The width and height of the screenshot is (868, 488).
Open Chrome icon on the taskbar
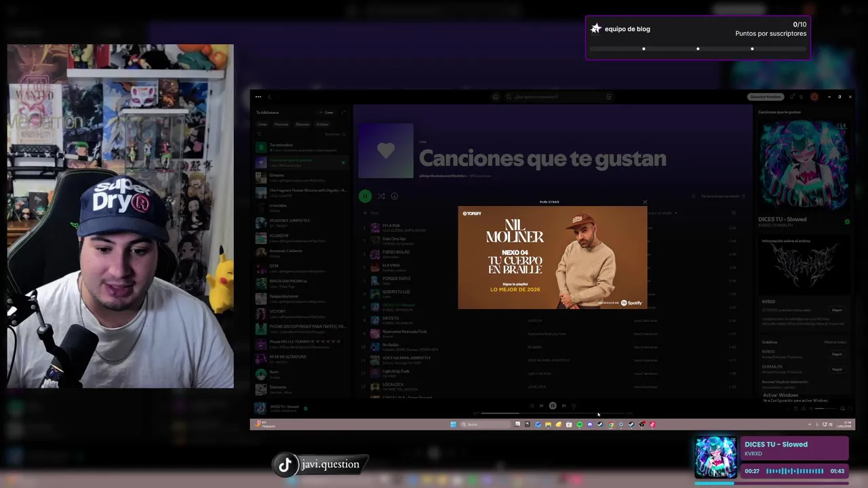click(610, 424)
